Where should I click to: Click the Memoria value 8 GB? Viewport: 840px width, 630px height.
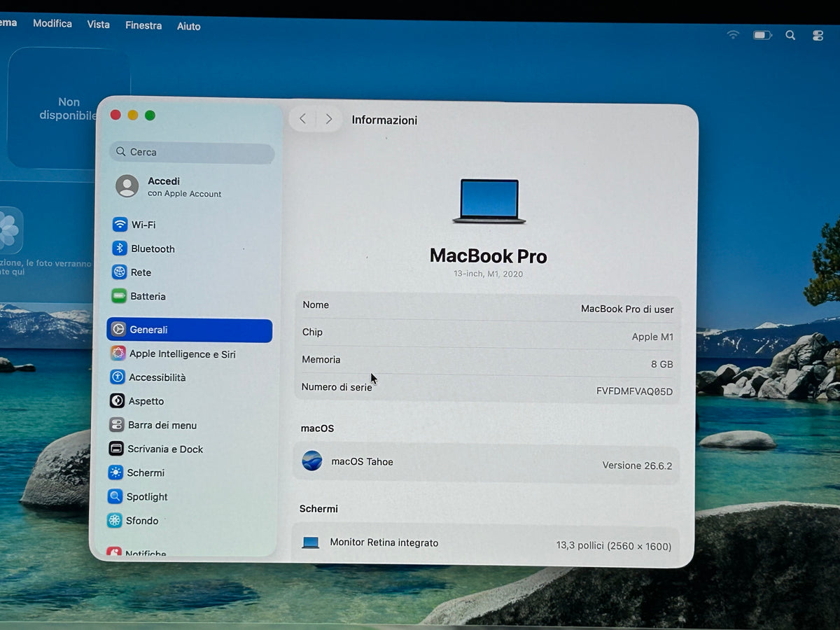[x=661, y=365]
